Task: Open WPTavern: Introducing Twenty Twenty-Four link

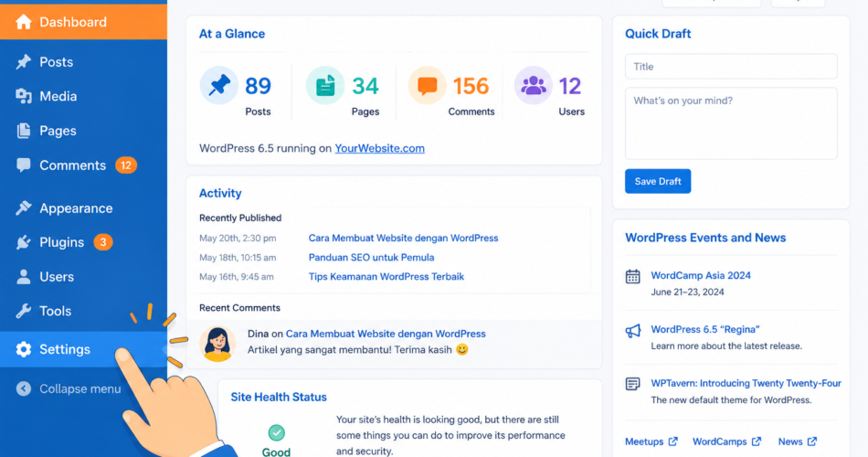Action: pyautogui.click(x=746, y=383)
